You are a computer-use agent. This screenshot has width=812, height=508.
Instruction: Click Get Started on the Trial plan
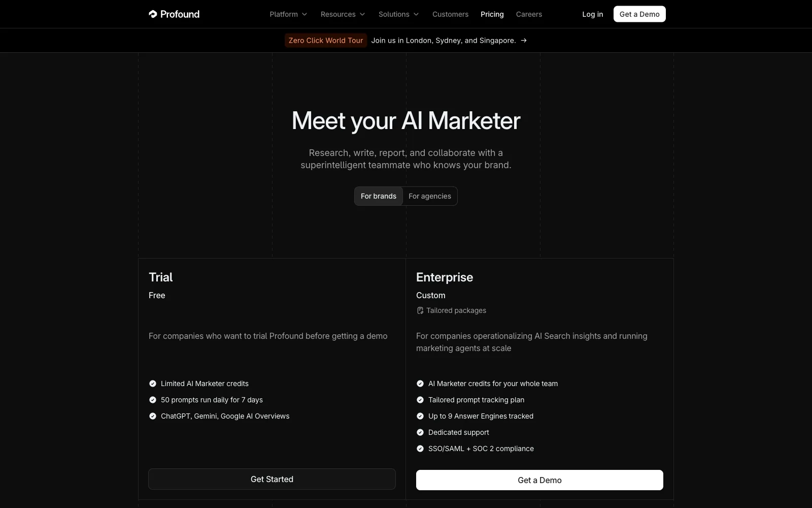(272, 479)
